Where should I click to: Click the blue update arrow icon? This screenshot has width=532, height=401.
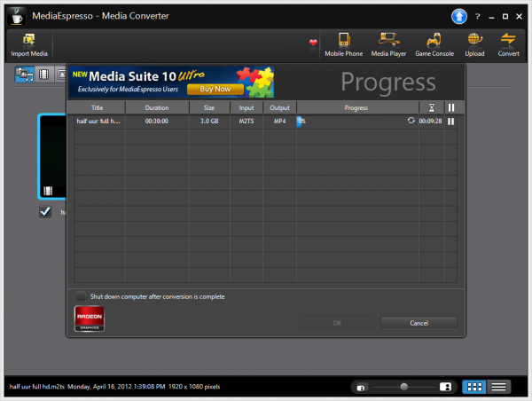(458, 16)
